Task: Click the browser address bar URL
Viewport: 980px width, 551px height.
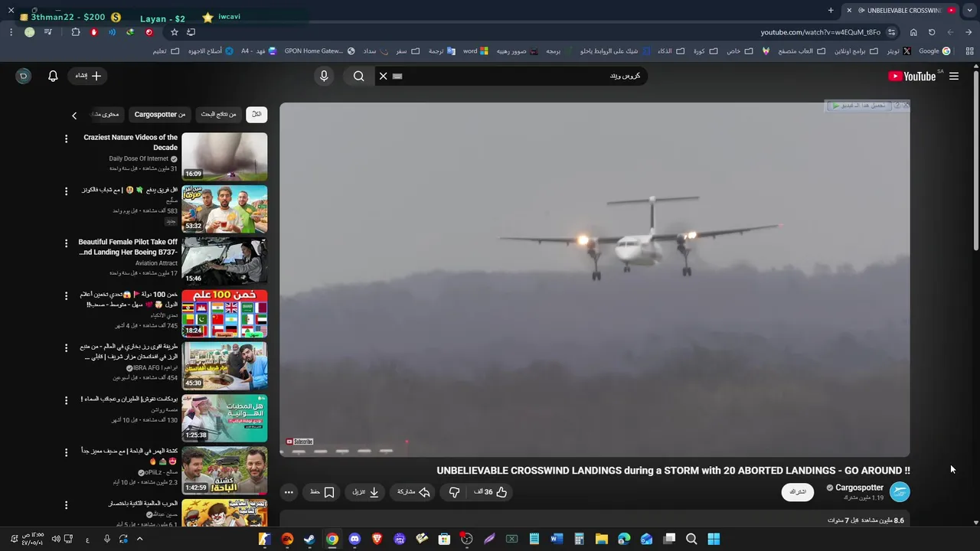Action: pyautogui.click(x=820, y=32)
